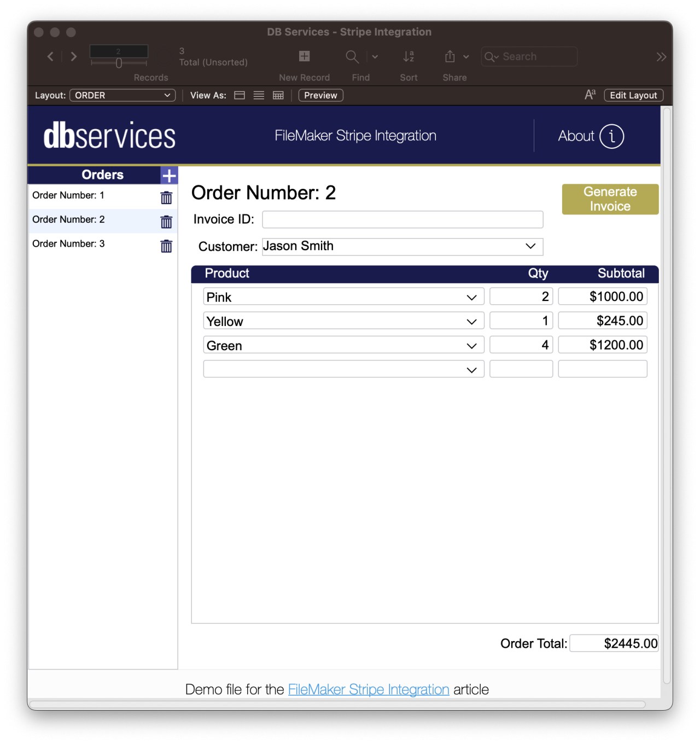The height and width of the screenshot is (744, 700).
Task: Switch to Table view icon
Action: (x=278, y=95)
